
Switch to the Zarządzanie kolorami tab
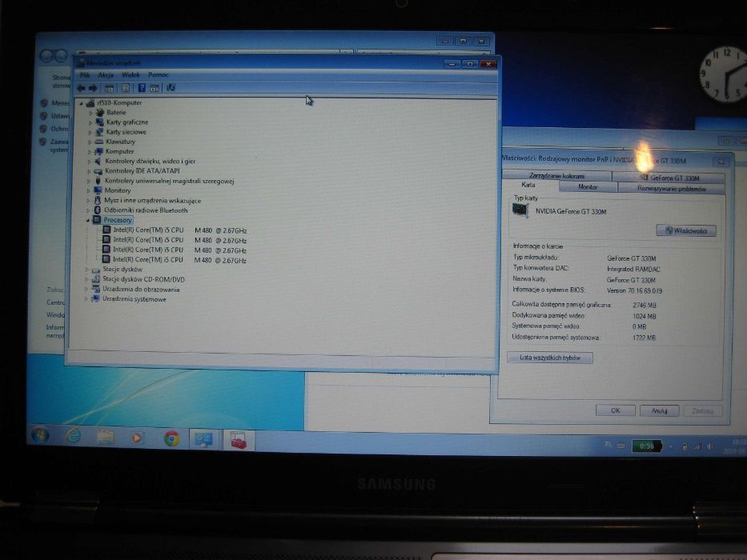click(556, 176)
